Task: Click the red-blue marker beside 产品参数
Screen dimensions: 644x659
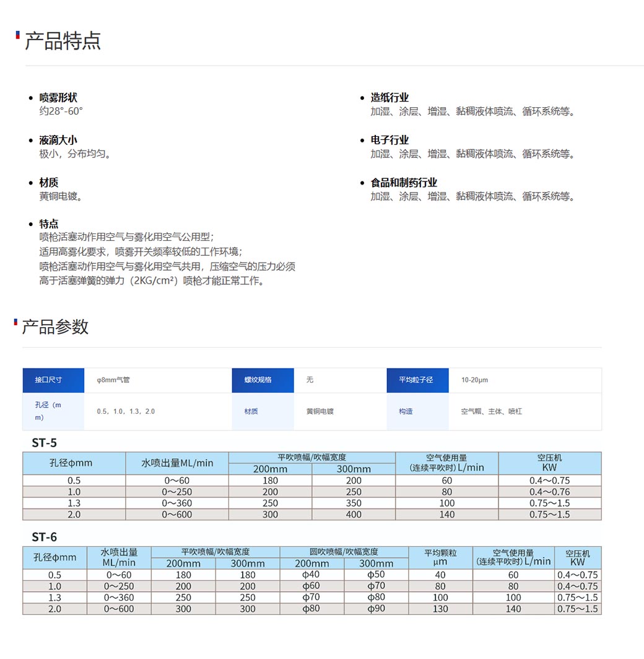Action: (x=15, y=321)
